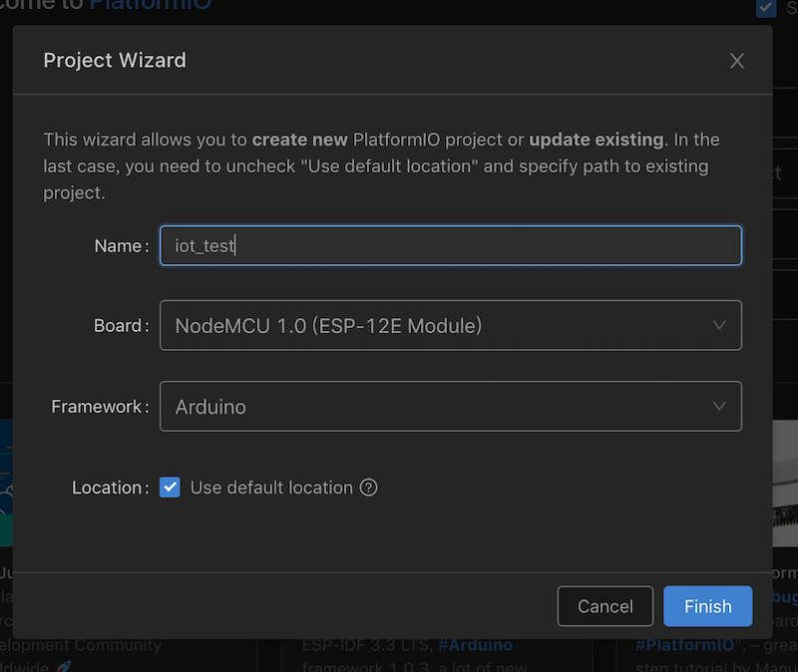
Task: Close the Project Wizard dialog with X
Action: point(737,61)
